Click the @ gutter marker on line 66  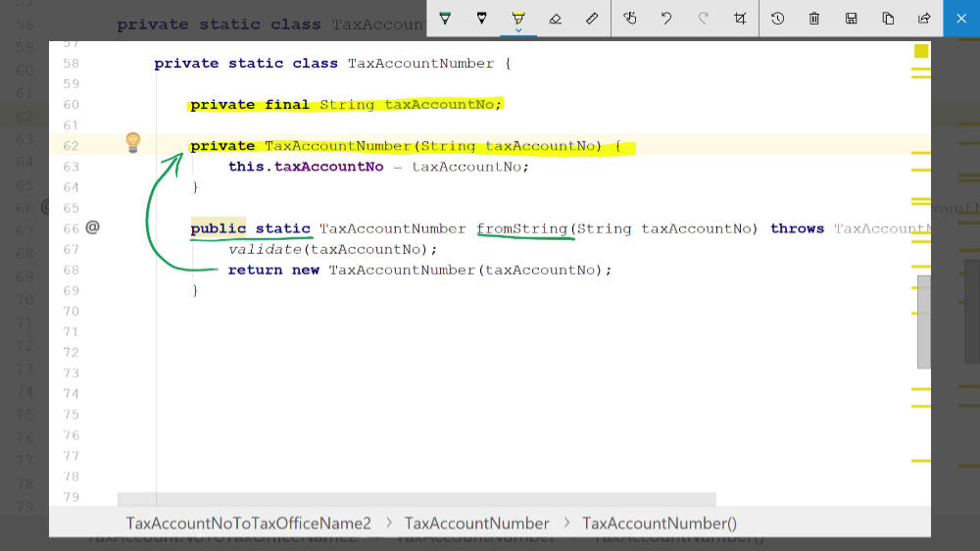[92, 227]
